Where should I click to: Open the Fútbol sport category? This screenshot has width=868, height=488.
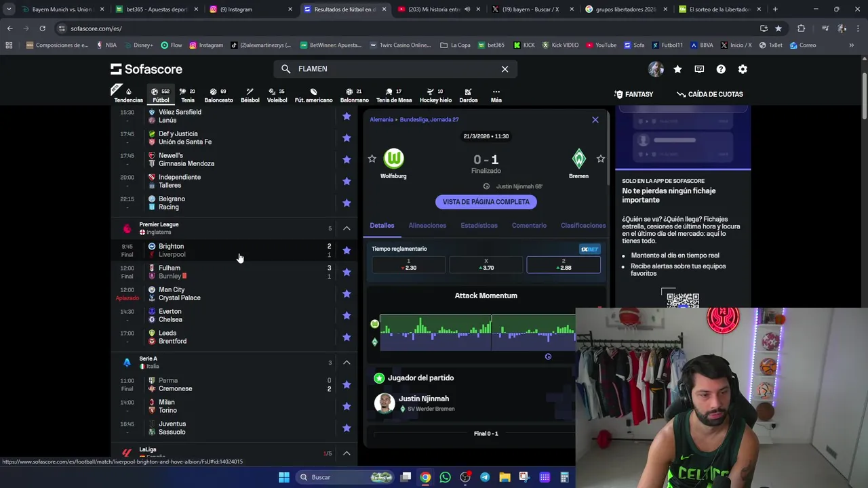pyautogui.click(x=161, y=95)
